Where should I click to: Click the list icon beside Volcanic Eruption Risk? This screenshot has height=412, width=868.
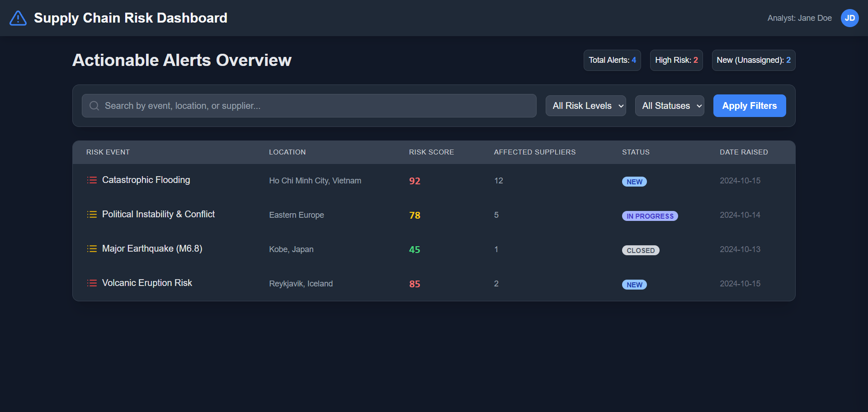click(92, 283)
